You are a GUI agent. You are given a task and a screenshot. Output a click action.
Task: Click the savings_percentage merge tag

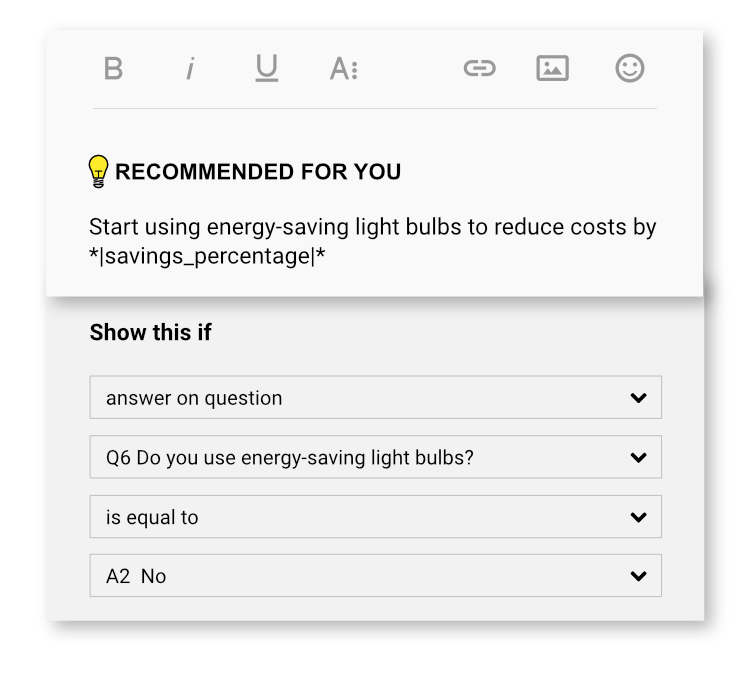pos(208,256)
